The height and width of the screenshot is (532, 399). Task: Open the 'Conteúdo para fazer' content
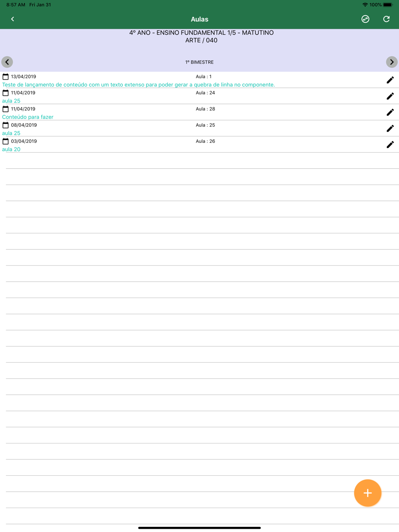[x=28, y=117]
